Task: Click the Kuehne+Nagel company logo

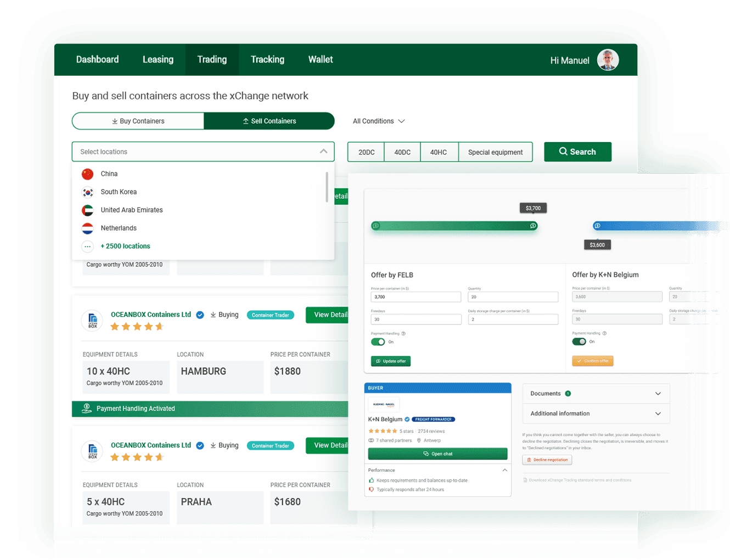Action: (384, 405)
